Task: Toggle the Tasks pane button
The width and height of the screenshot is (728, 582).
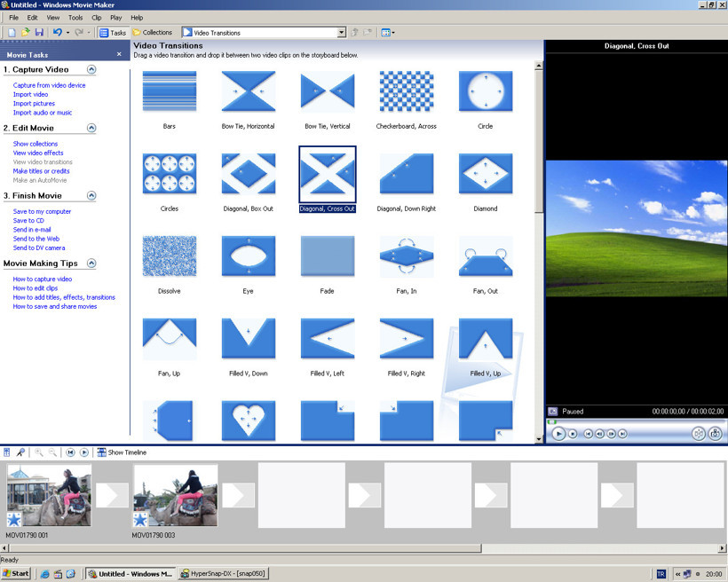Action: coord(113,33)
